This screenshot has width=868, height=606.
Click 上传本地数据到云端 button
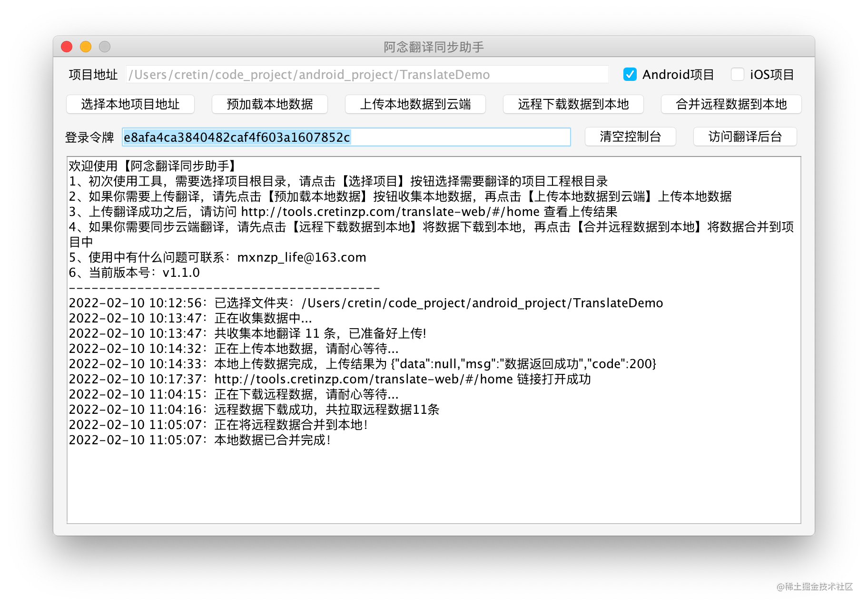coord(415,104)
